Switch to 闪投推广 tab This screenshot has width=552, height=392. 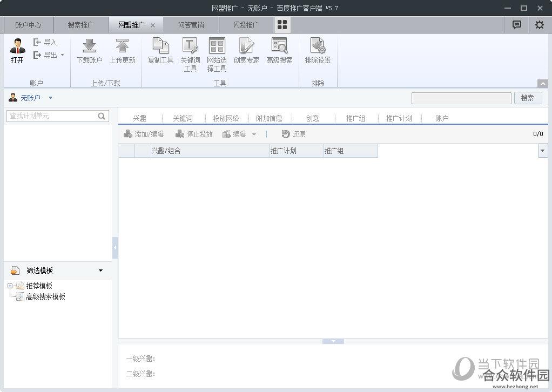pyautogui.click(x=246, y=25)
